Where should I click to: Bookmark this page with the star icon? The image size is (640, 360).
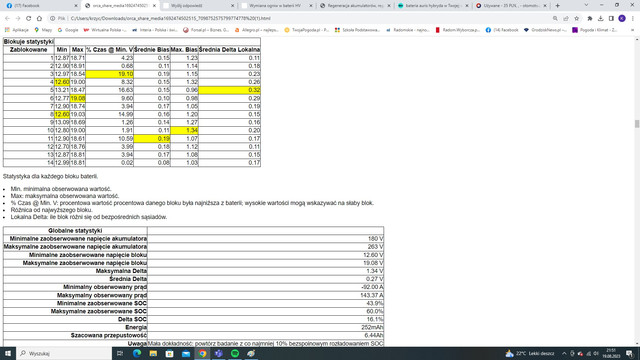pos(576,18)
